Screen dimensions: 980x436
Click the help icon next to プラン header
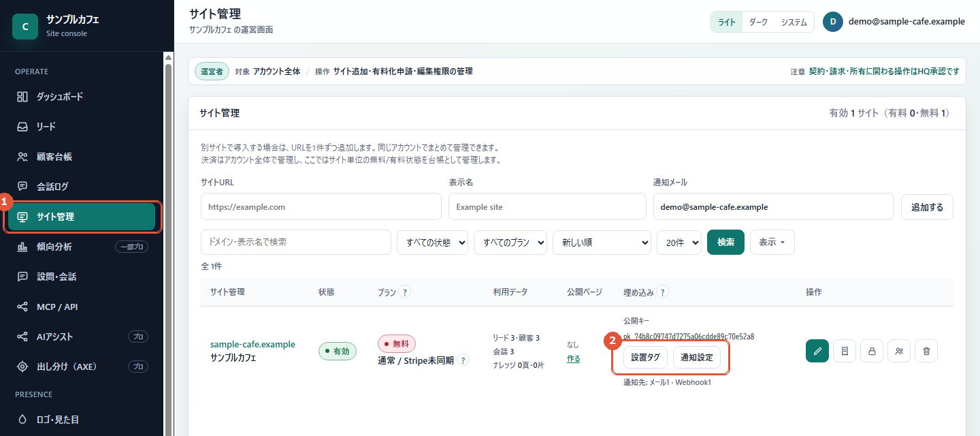(x=405, y=292)
